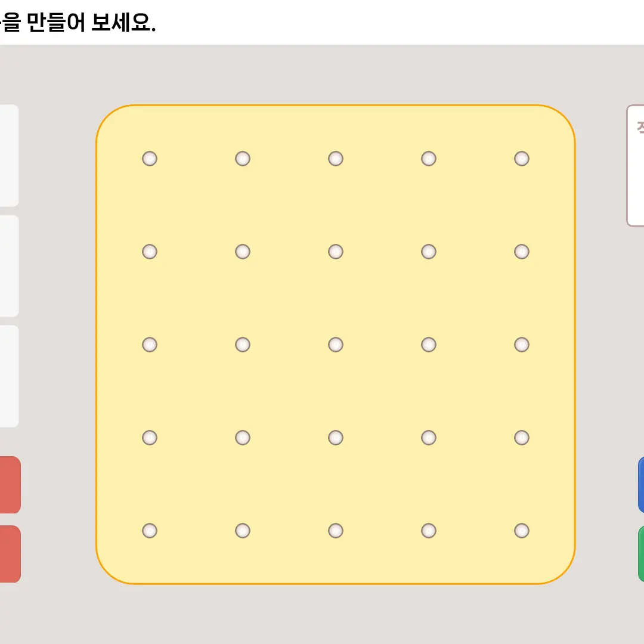Select the bottom white panel on the left
This screenshot has width=644, height=644.
click(7, 376)
